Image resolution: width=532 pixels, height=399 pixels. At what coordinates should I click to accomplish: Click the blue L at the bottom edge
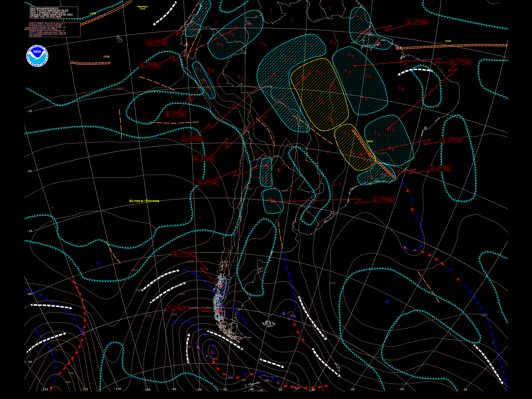[x=279, y=383]
